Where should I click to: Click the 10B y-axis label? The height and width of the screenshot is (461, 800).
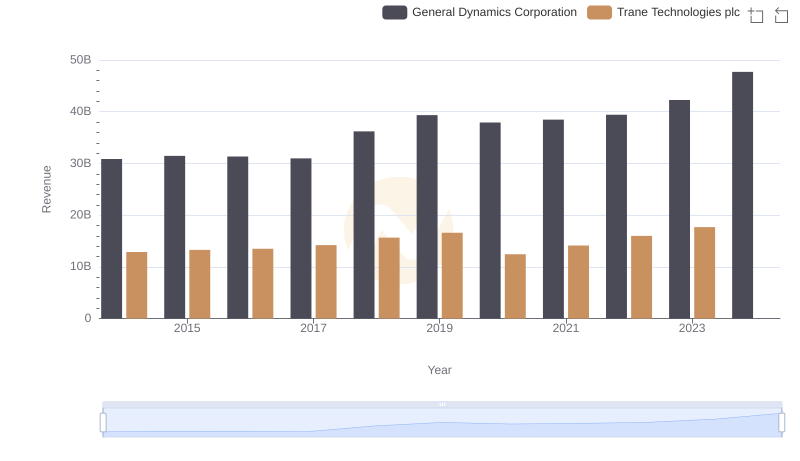click(x=81, y=266)
